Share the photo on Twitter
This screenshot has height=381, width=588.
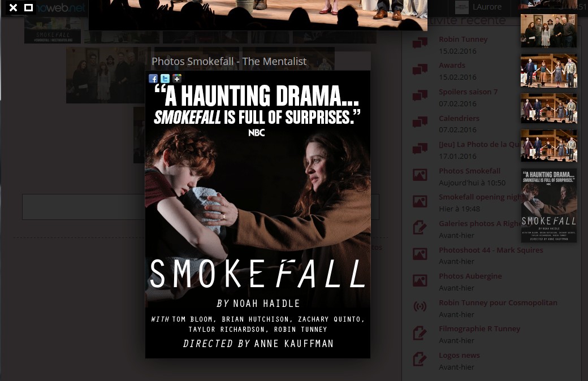click(165, 79)
